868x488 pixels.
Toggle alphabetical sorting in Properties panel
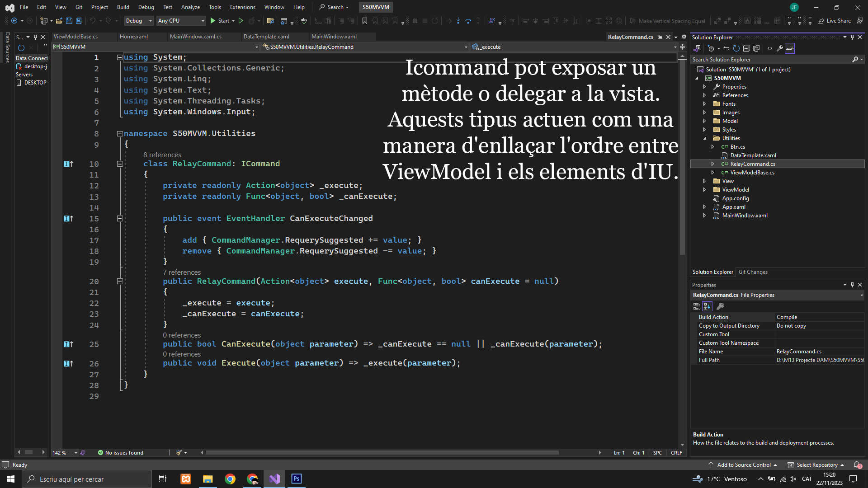click(707, 306)
